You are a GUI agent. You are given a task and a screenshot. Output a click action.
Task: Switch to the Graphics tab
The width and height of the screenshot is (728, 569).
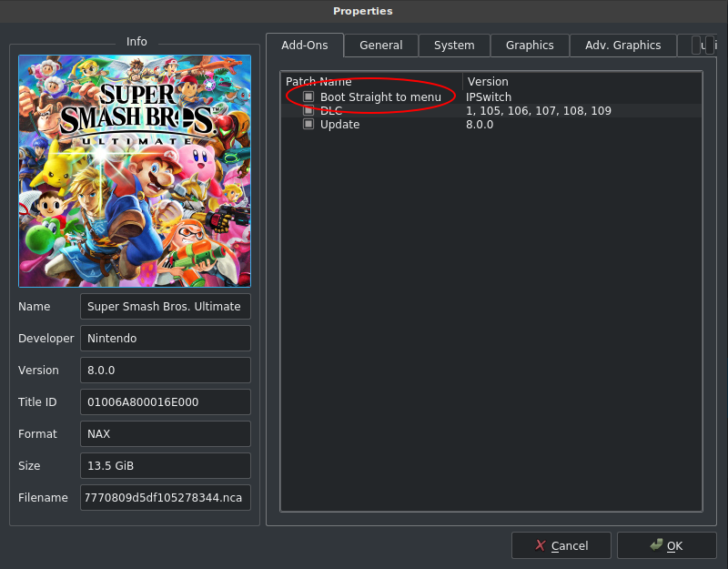tap(530, 46)
